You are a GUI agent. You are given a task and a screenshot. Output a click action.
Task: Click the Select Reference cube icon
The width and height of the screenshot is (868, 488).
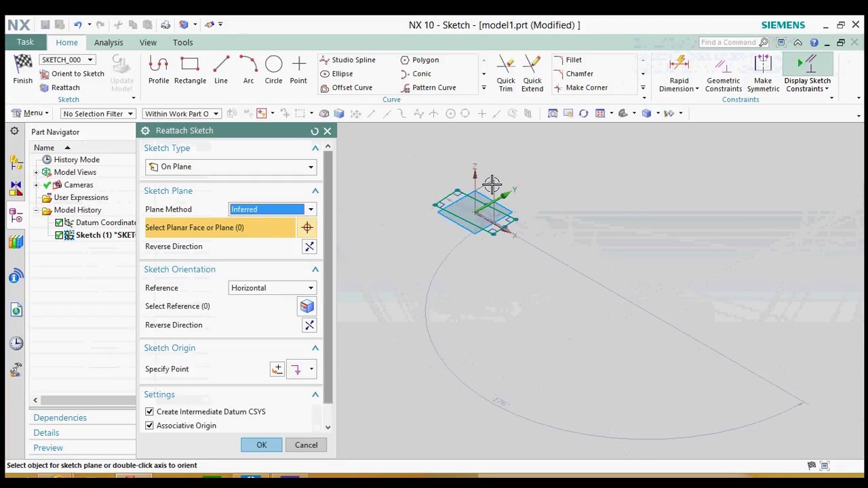click(x=307, y=306)
